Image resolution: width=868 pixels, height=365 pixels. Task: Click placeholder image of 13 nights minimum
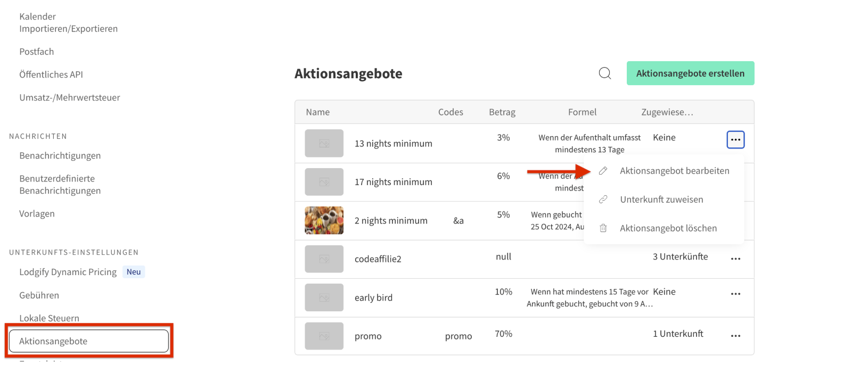point(324,144)
